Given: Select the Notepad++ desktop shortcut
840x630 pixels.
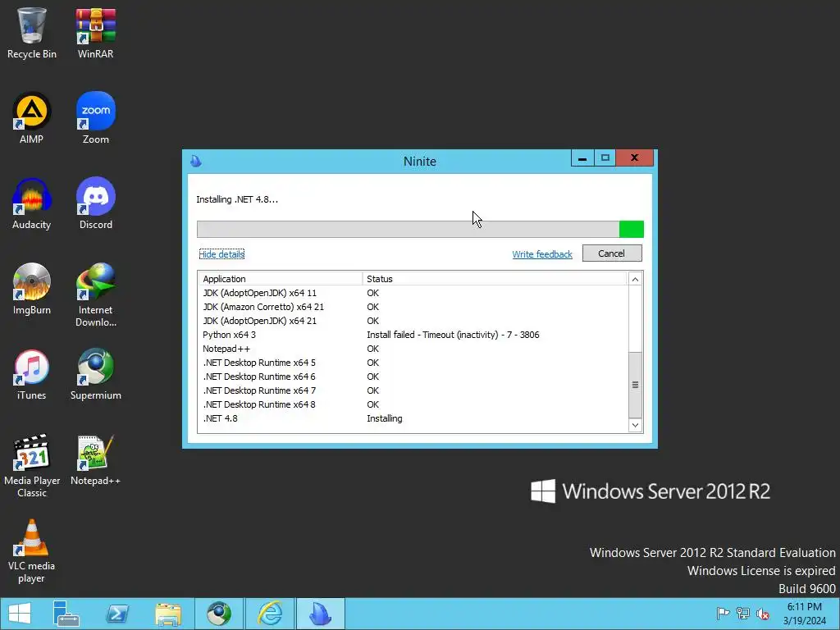Looking at the screenshot, I should (95, 460).
